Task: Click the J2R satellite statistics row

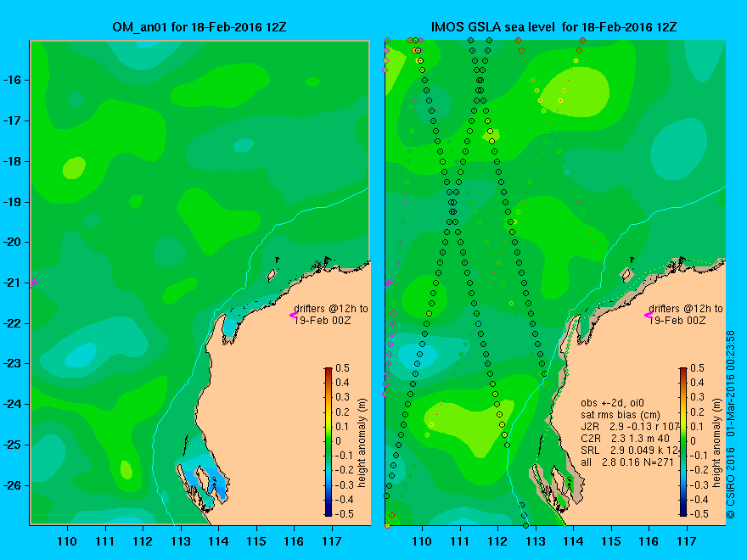Action: point(630,427)
